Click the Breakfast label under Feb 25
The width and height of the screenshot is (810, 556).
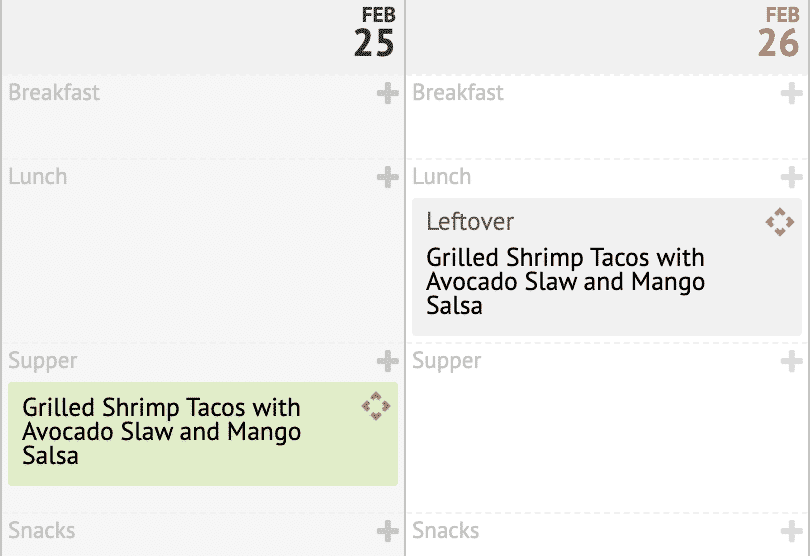(54, 93)
